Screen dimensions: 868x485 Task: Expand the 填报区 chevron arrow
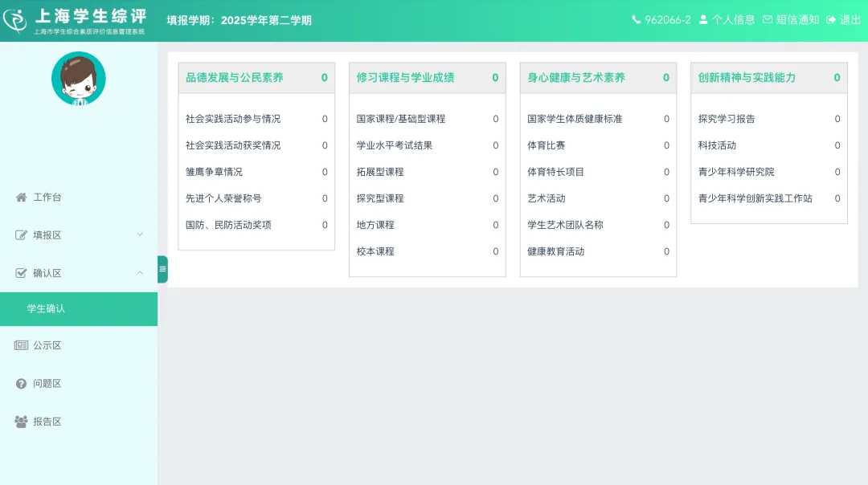pos(140,234)
